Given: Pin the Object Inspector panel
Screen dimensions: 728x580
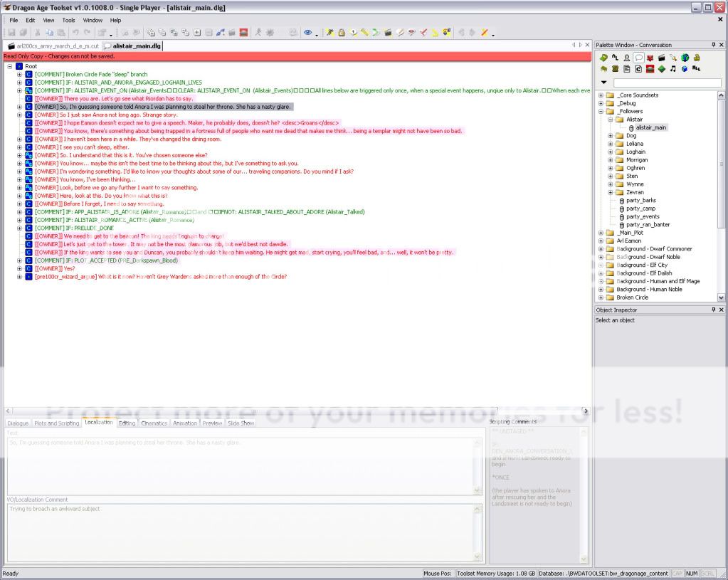Looking at the screenshot, I should click(712, 310).
